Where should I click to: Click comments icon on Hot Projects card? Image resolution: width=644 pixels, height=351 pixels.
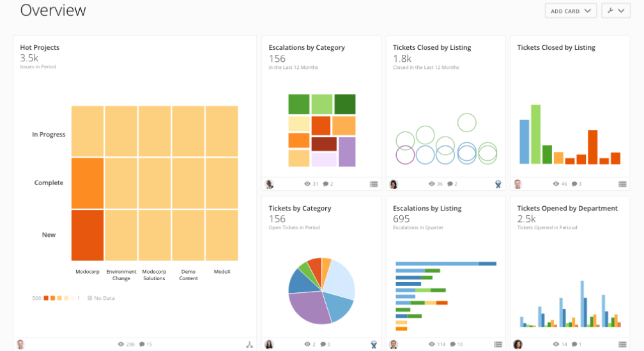tap(142, 345)
